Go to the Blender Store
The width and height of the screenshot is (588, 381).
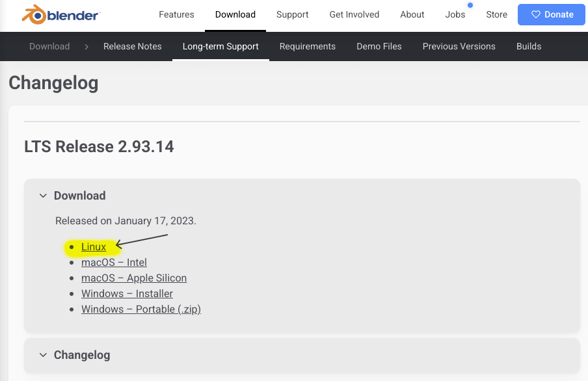click(x=496, y=14)
